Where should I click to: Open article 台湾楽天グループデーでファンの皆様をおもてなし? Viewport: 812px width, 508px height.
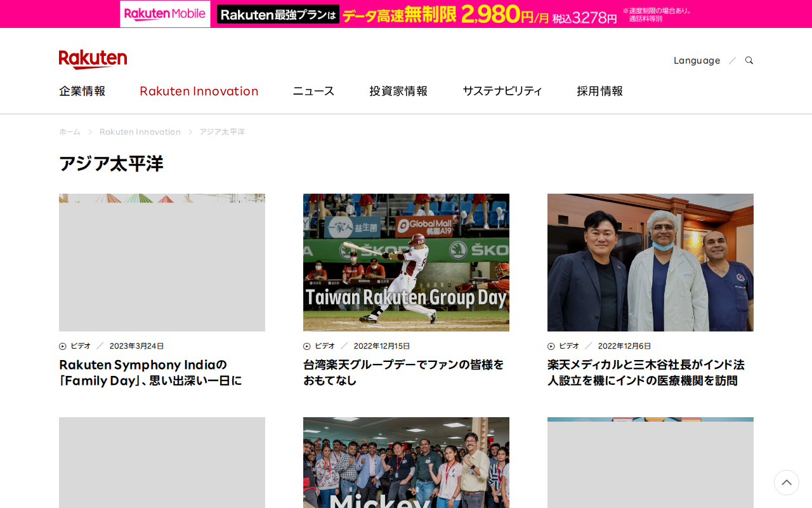[x=403, y=373]
